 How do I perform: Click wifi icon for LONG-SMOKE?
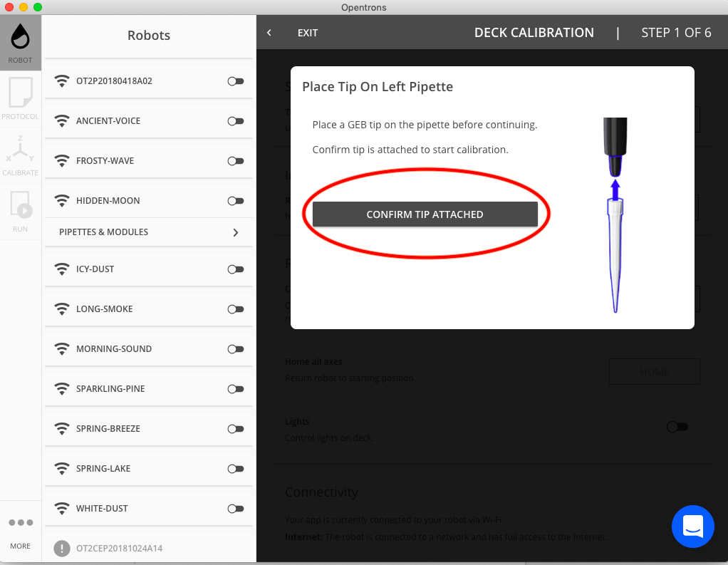[x=62, y=309]
